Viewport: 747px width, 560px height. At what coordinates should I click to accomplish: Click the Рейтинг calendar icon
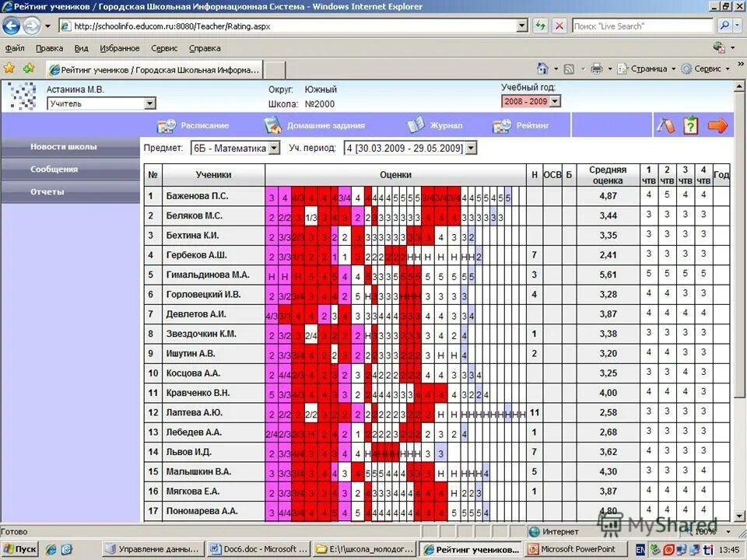tap(502, 126)
